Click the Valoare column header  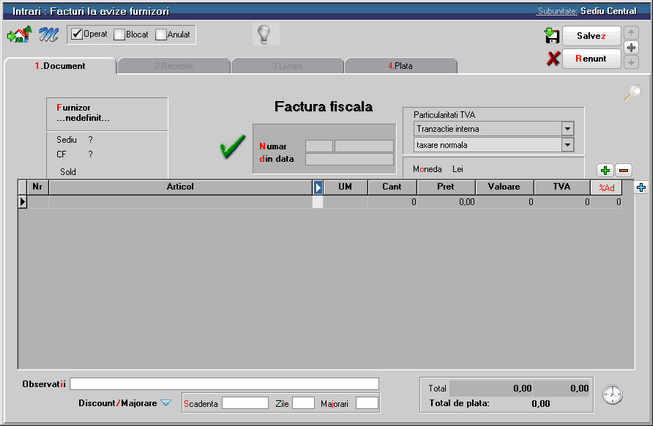coord(504,187)
